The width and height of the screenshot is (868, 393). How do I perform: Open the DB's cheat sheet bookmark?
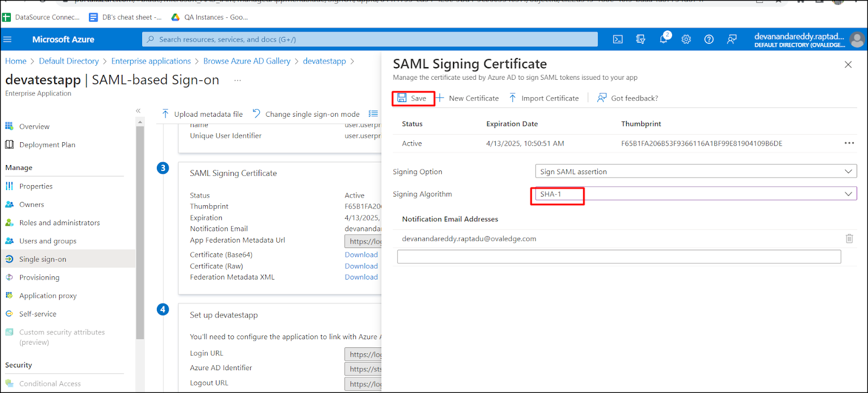point(125,17)
